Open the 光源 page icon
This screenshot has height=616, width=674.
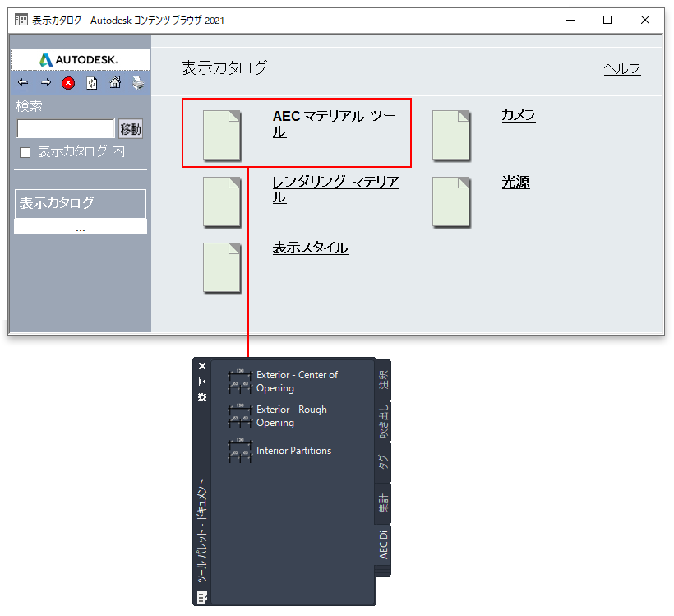pos(451,201)
